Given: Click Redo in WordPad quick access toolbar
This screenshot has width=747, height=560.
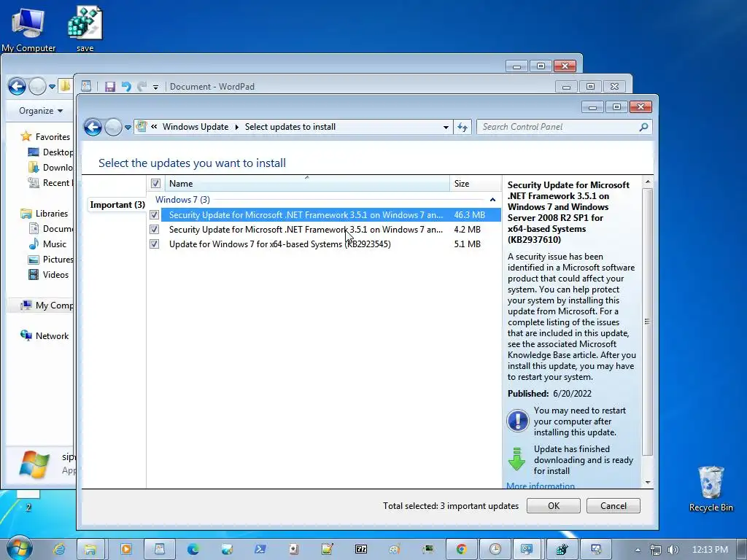Looking at the screenshot, I should 142,87.
